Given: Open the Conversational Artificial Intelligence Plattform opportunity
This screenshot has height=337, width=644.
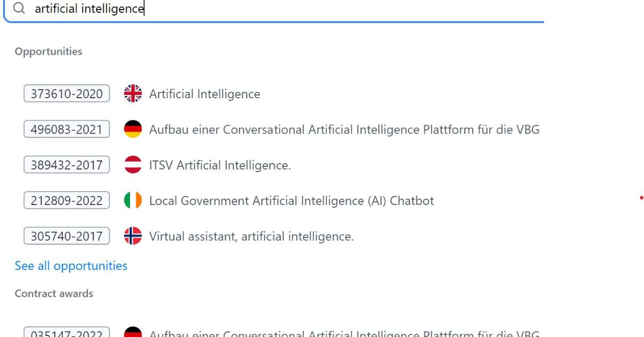Looking at the screenshot, I should tap(344, 129).
